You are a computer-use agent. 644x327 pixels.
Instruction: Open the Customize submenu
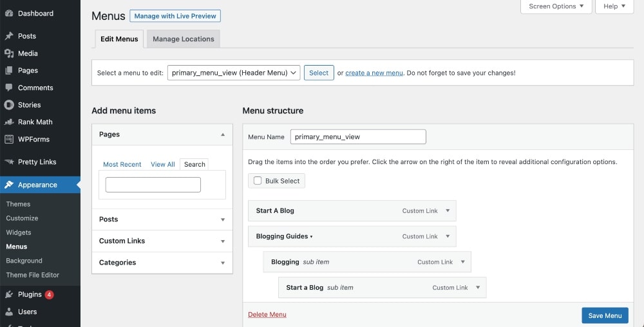coord(22,218)
